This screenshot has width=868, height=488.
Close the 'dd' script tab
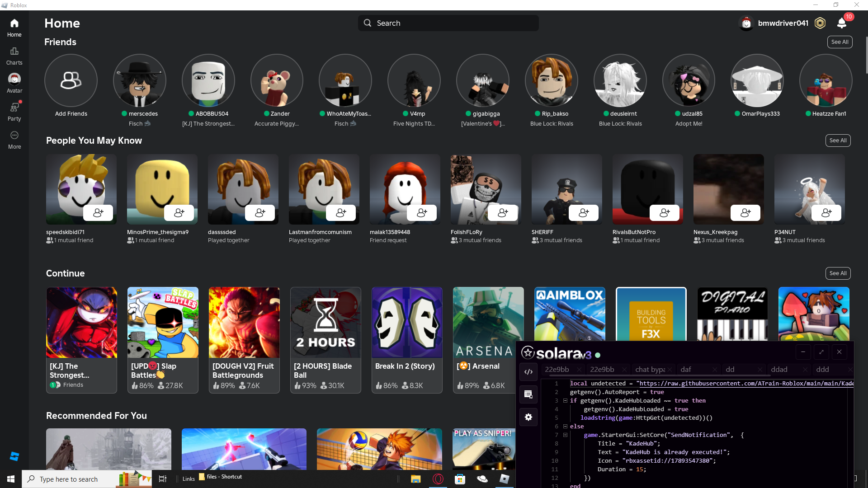click(760, 370)
